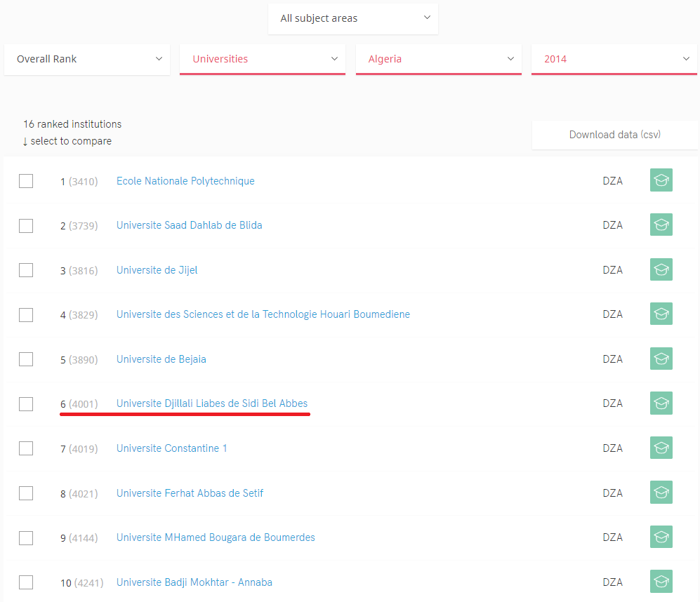The height and width of the screenshot is (602, 700).
Task: Click graduation cap icon for Universite de Bejaia
Action: point(661,359)
